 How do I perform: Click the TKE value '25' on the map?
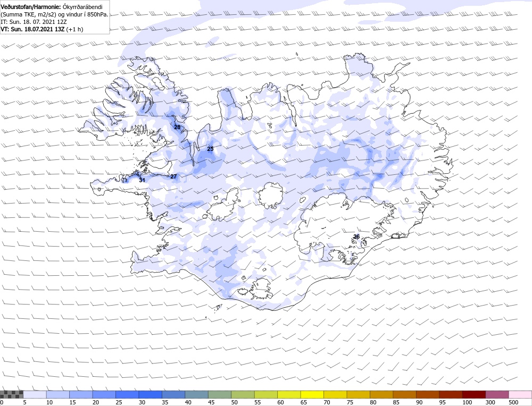210,149
